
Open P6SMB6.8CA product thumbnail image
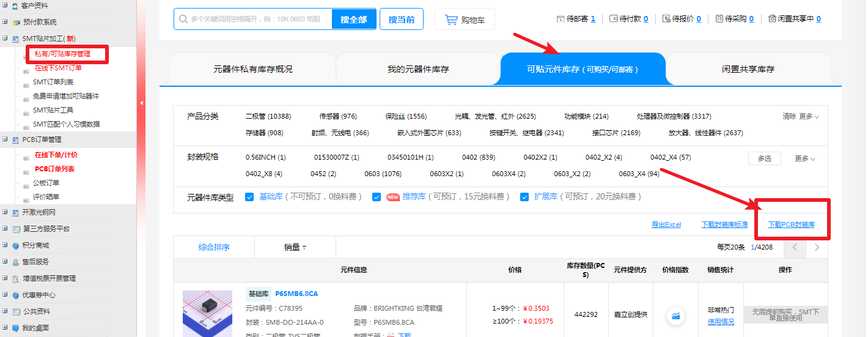point(208,313)
